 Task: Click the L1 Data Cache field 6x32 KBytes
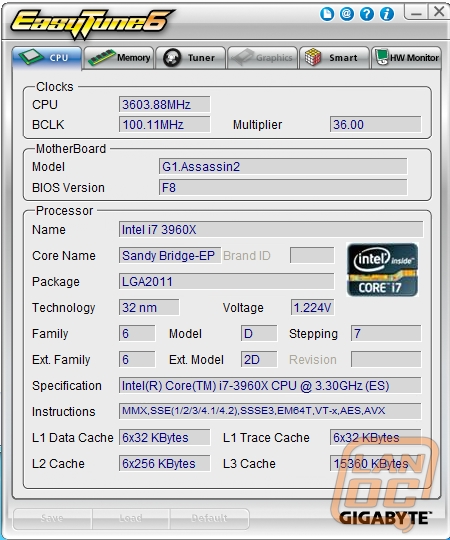(165, 437)
